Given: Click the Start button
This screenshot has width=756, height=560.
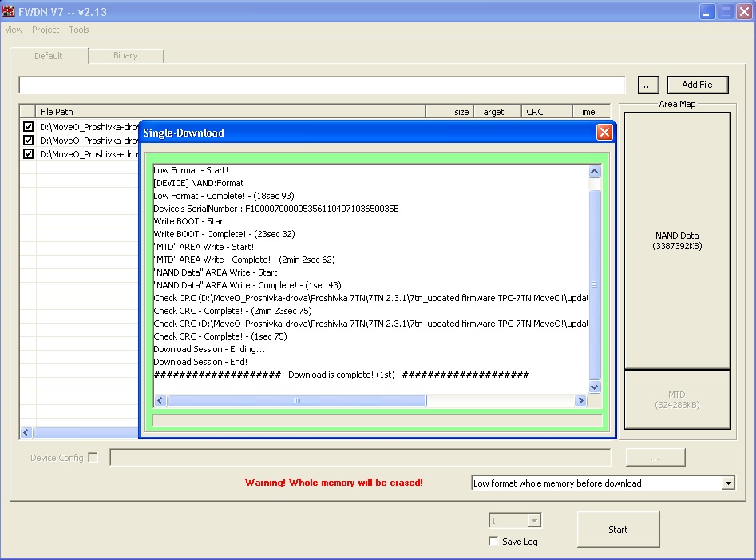Looking at the screenshot, I should click(x=618, y=530).
